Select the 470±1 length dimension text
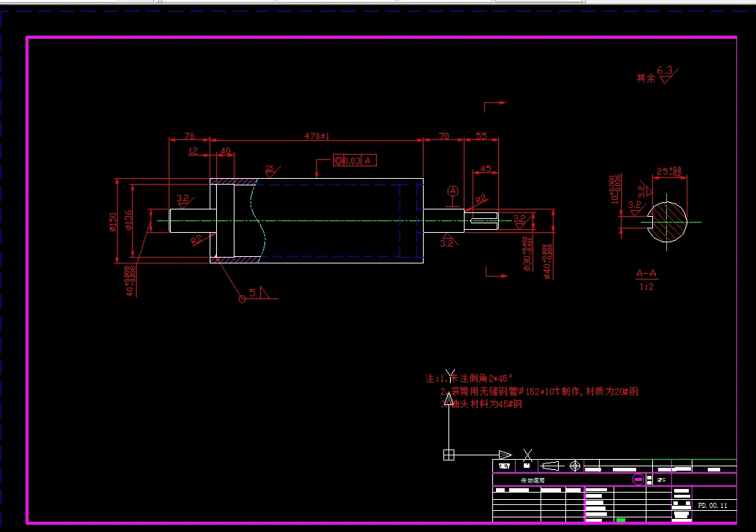756x532 pixels. tap(317, 136)
